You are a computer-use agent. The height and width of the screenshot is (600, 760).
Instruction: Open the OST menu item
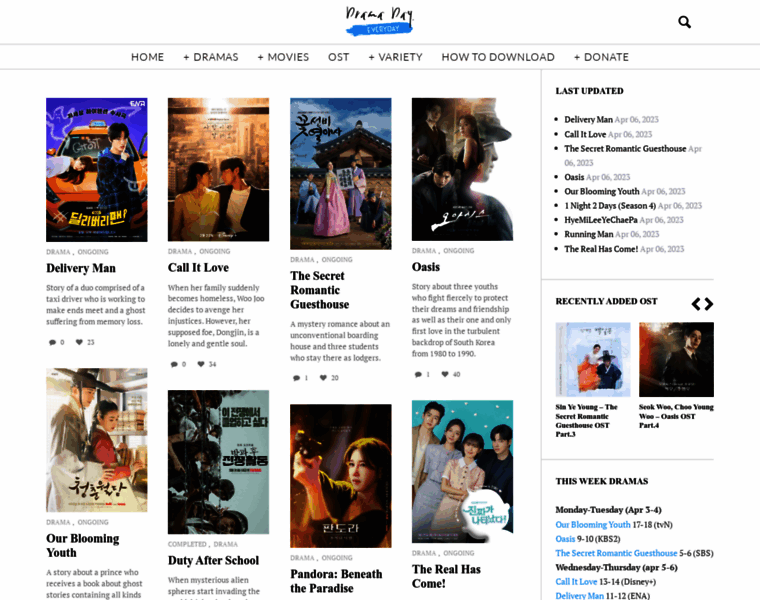(x=338, y=57)
